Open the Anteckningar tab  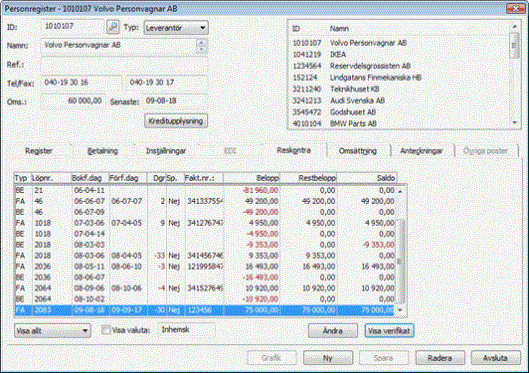pyautogui.click(x=421, y=151)
